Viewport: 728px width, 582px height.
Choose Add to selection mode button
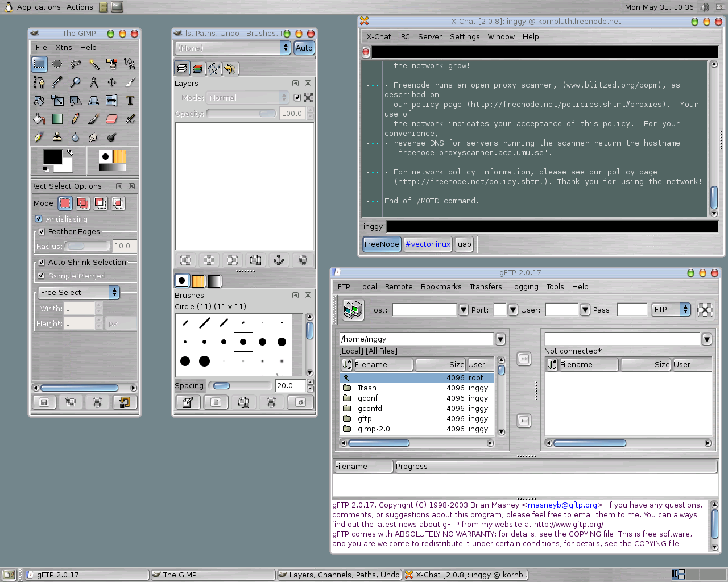click(83, 203)
